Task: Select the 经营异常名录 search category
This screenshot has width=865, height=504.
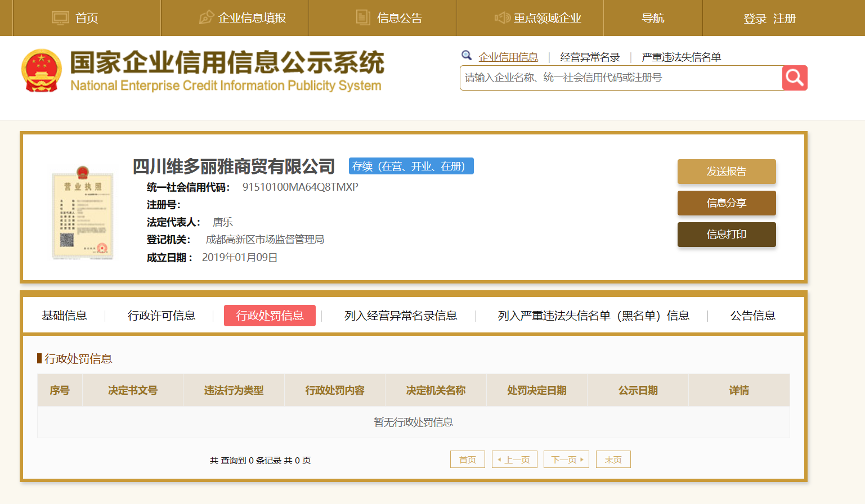Action: (x=590, y=57)
